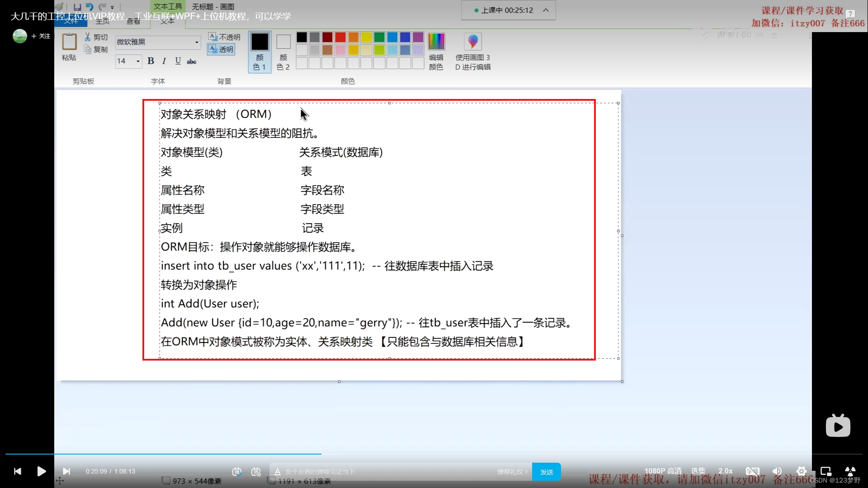Toggle subtitles icon in player bar
The height and width of the screenshot is (488, 868).
coord(753,471)
